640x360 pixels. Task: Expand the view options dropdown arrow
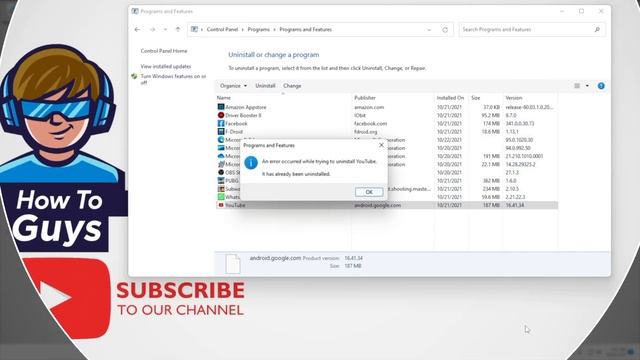(587, 86)
